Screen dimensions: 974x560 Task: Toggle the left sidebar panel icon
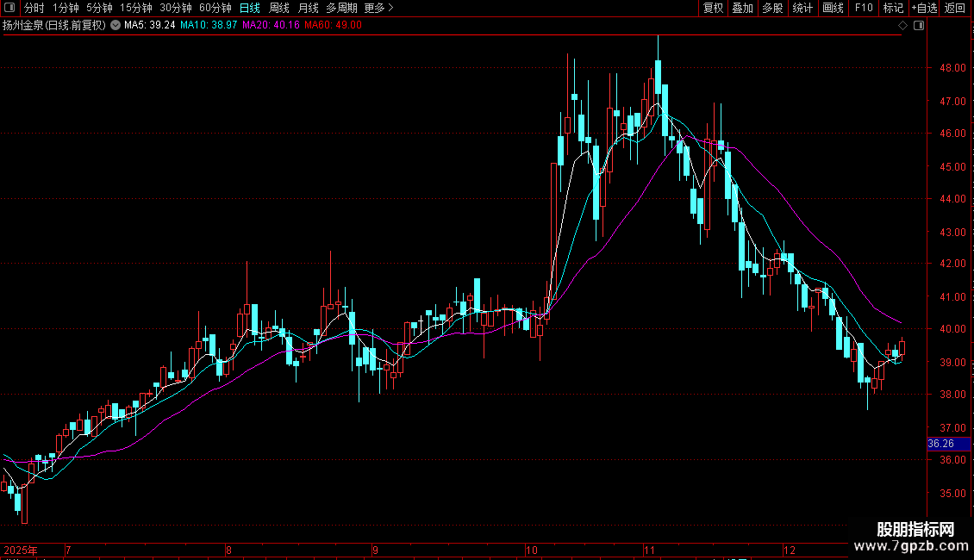click(9, 8)
